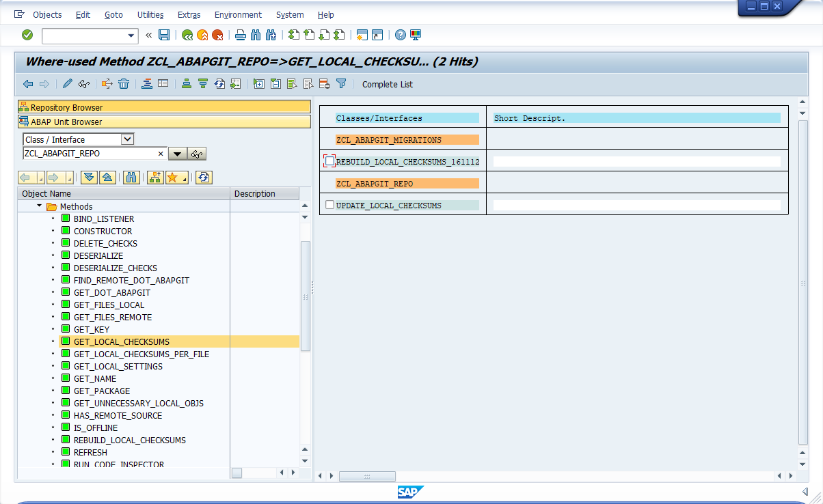Clear the object name field with X

point(161,154)
